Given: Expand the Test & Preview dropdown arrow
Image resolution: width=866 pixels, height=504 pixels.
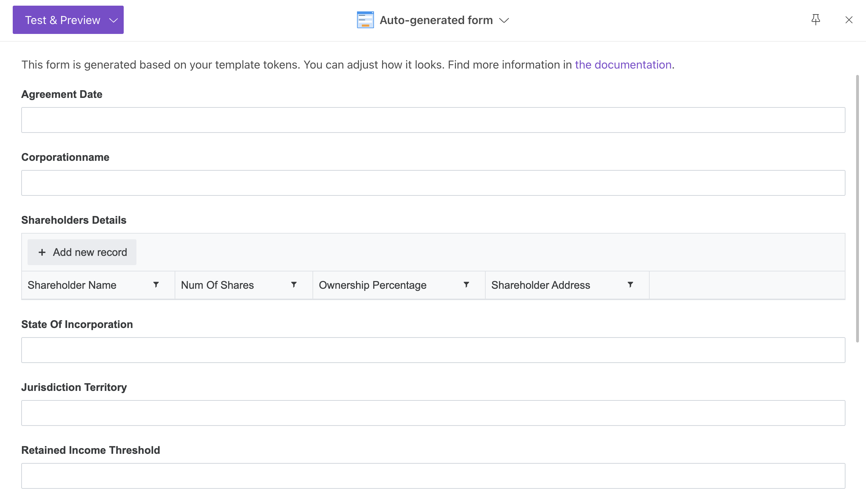Looking at the screenshot, I should (113, 20).
